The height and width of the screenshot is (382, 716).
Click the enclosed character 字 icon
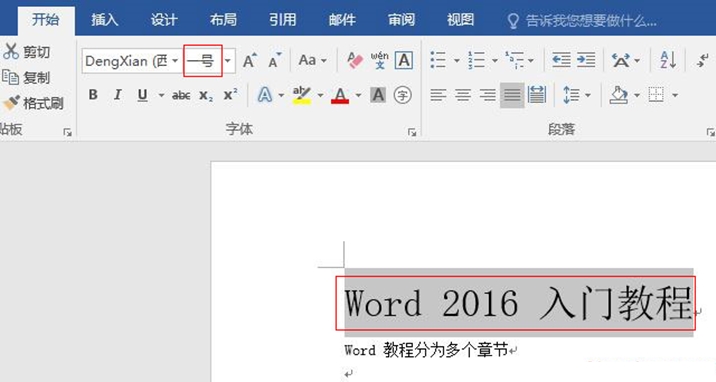(x=402, y=95)
